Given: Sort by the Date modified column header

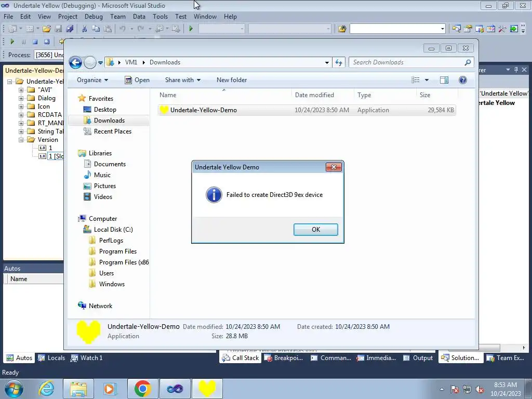Looking at the screenshot, I should click(314, 95).
